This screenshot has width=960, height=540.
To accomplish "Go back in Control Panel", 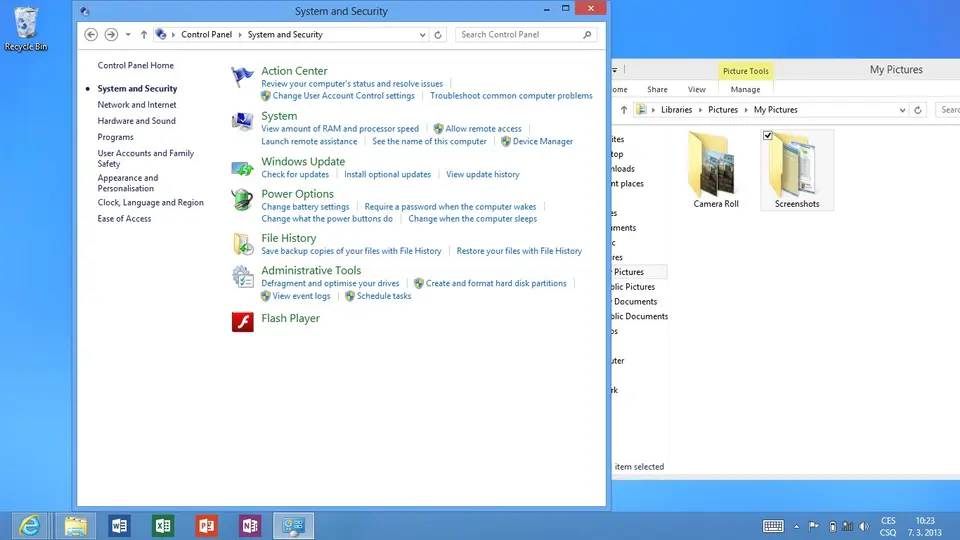I will pos(91,35).
